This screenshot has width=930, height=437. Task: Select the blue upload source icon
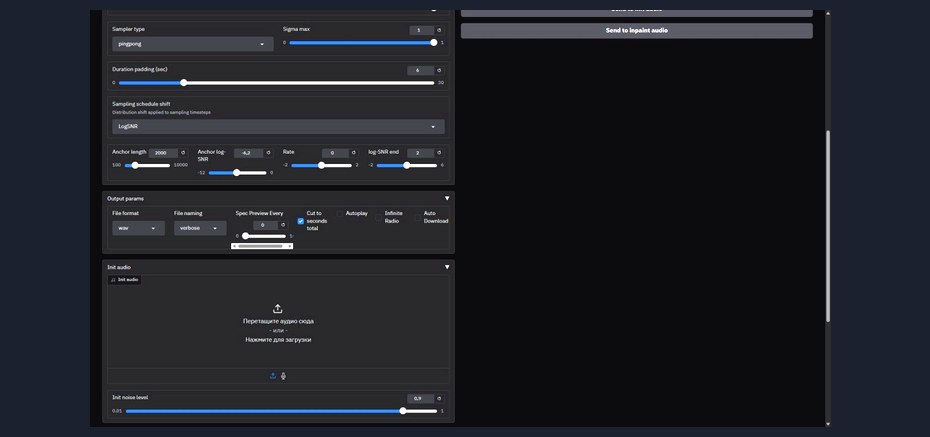pyautogui.click(x=273, y=376)
